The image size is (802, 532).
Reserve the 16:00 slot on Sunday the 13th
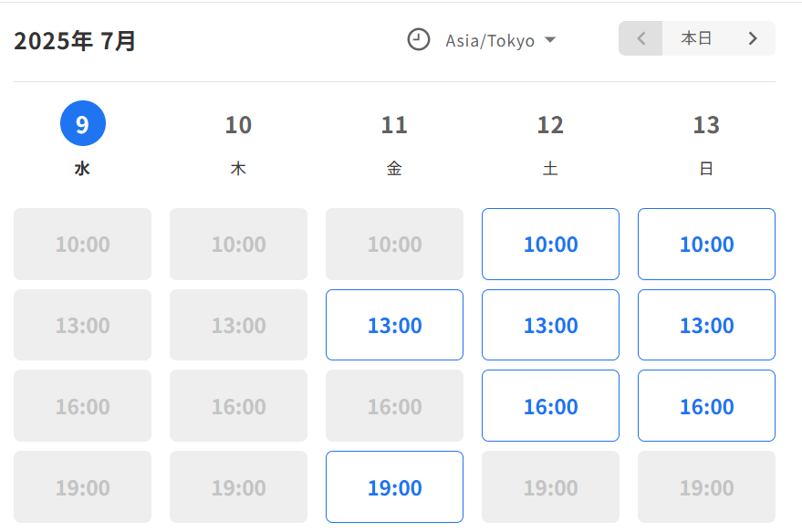click(706, 406)
